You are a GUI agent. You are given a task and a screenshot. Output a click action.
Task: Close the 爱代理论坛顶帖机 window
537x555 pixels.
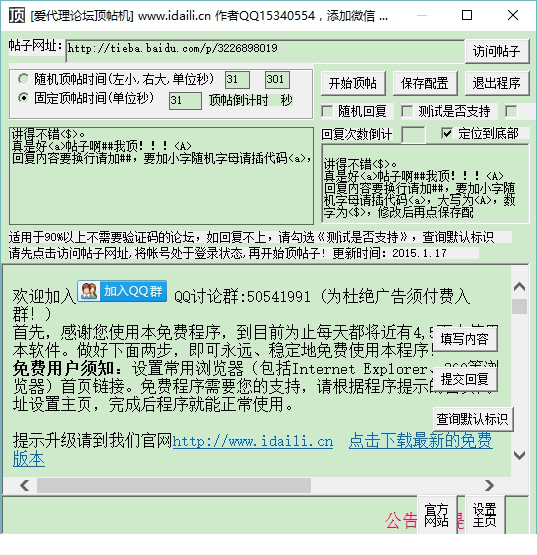click(x=513, y=15)
